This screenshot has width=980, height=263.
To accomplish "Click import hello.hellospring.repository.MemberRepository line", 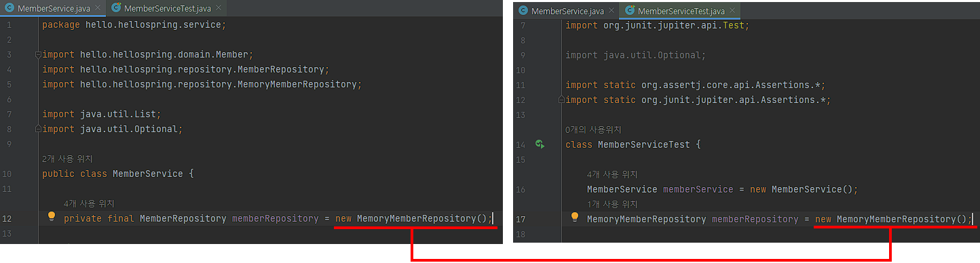I will [185, 69].
